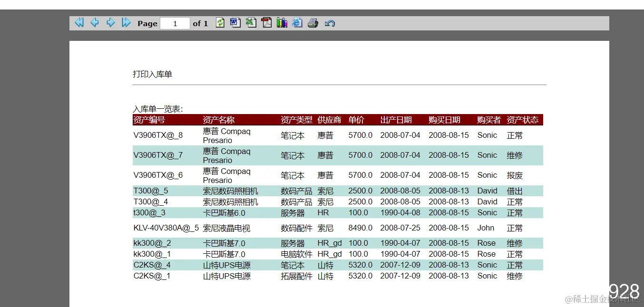
Task: Select asset number KLV-40V380A@_5
Action: coord(166,228)
